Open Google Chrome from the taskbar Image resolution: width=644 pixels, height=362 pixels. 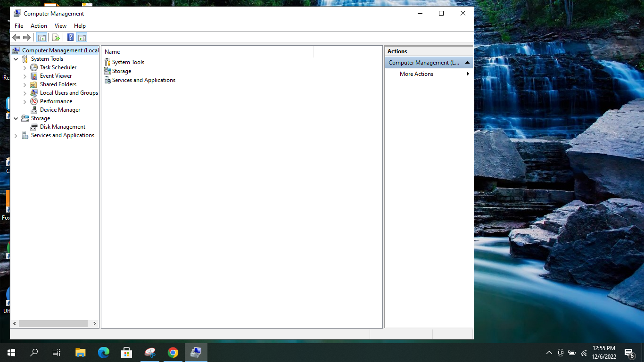(x=173, y=353)
